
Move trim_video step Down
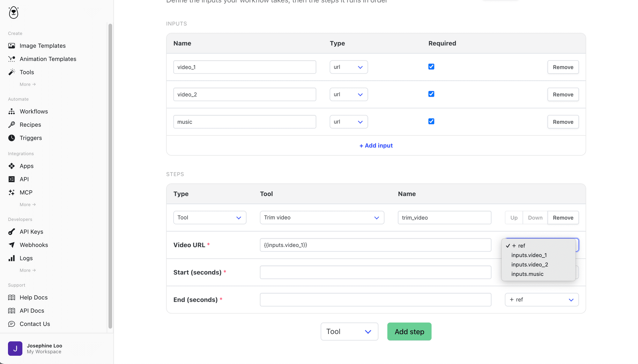click(x=535, y=218)
